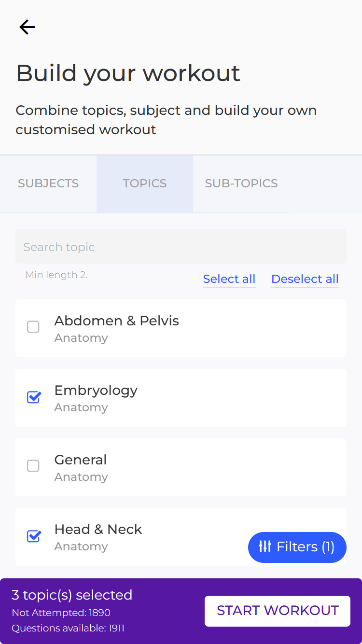Click the General topic title
Screen dimensions: 362x644
(x=81, y=460)
